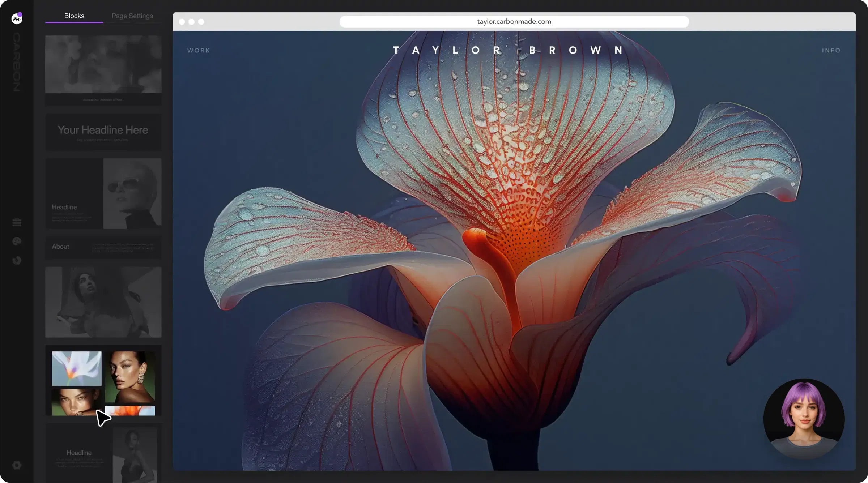
Task: Select the colorful image grid gallery block
Action: pos(103,380)
